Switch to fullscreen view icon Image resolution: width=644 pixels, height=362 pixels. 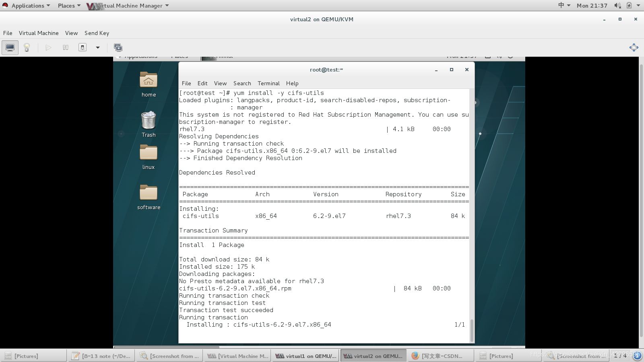click(x=634, y=47)
